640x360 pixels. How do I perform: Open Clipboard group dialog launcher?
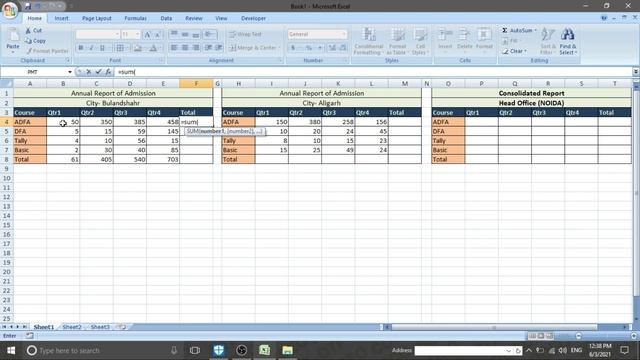pyautogui.click(x=68, y=60)
